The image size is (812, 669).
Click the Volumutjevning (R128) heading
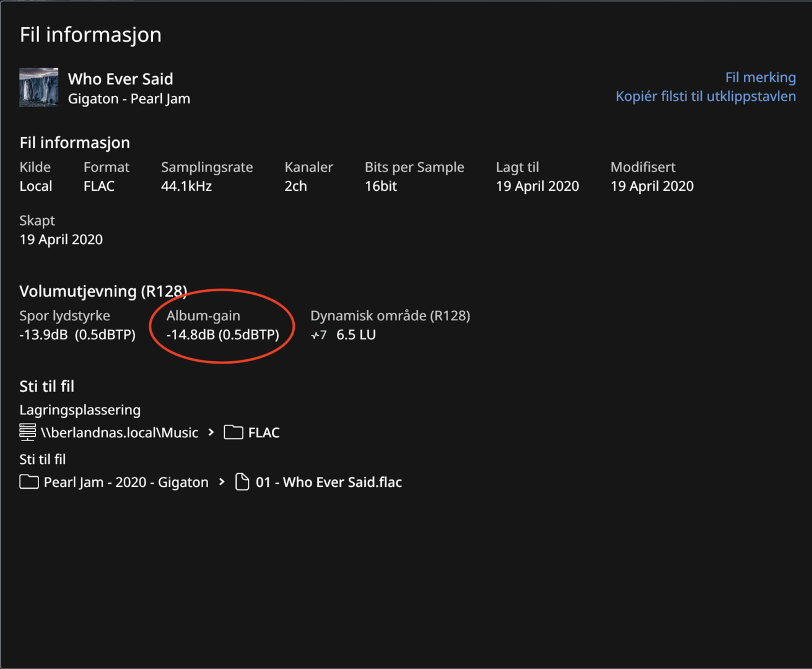103,291
